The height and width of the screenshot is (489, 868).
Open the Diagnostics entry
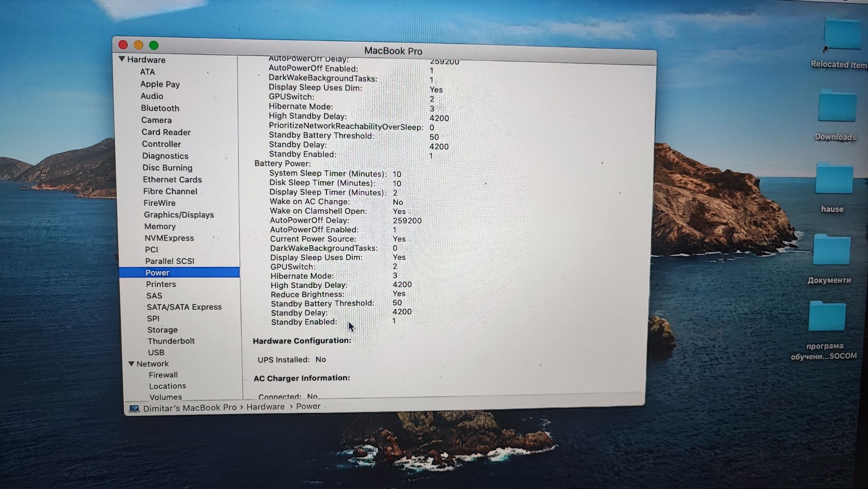[x=165, y=156]
